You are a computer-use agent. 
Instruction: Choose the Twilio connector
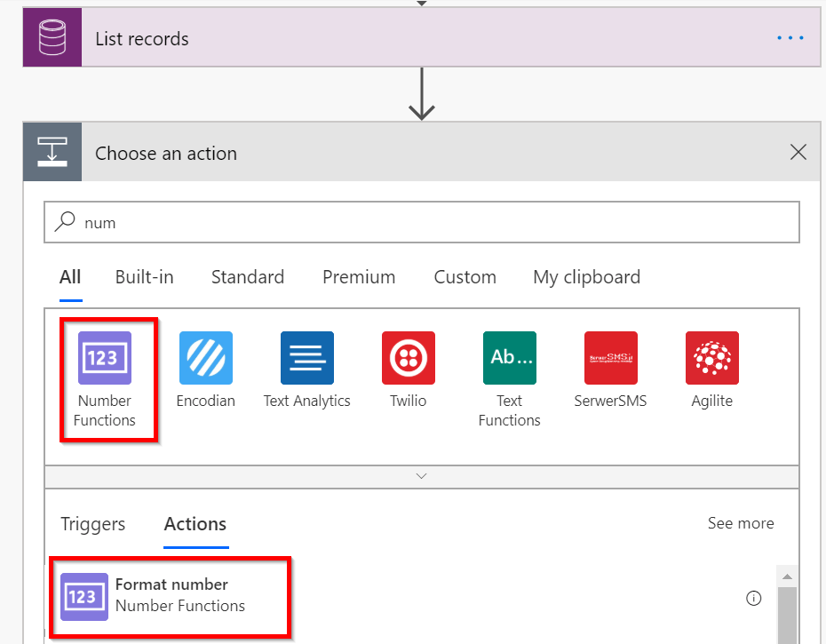pyautogui.click(x=408, y=358)
